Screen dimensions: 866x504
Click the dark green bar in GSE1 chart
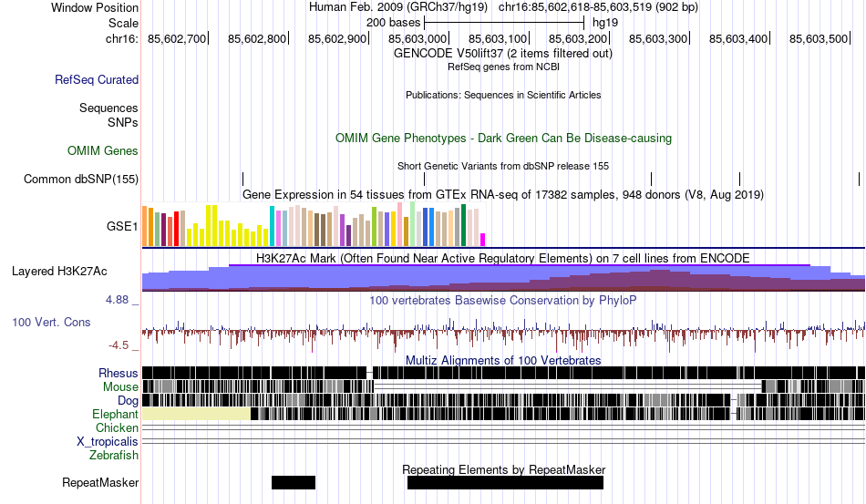point(463,225)
